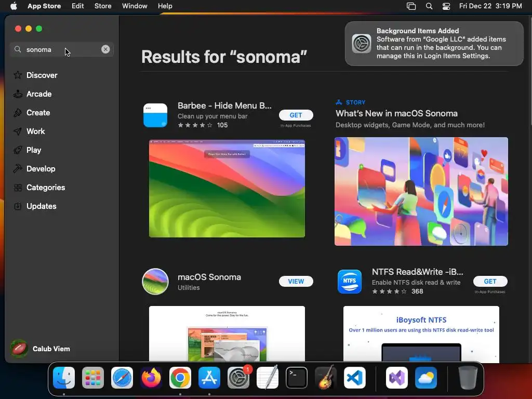Open the Apple menu
The image size is (532, 399).
tap(14, 6)
